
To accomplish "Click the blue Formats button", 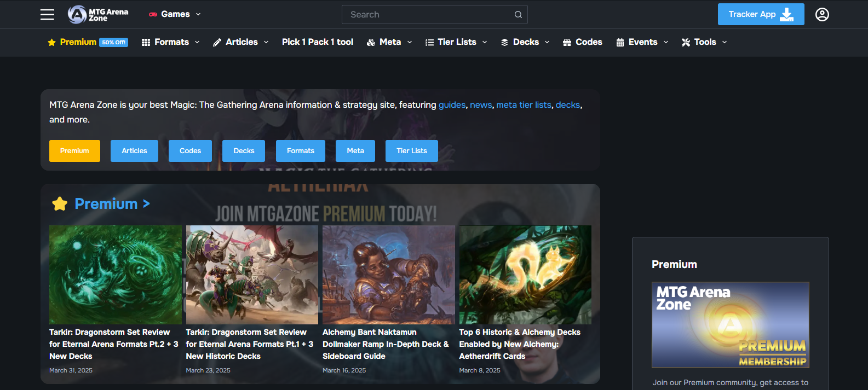I will click(301, 151).
